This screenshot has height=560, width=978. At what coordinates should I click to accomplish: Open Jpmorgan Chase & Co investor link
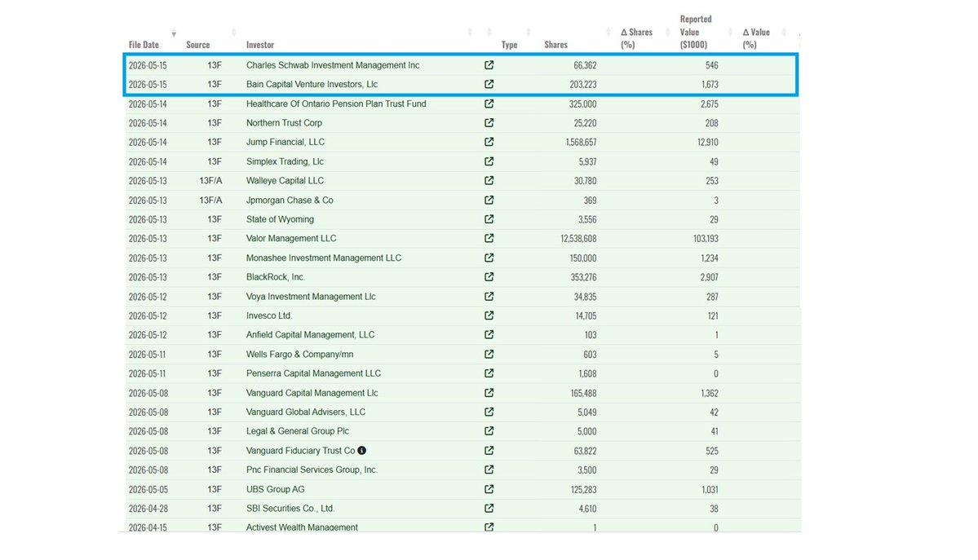point(290,201)
